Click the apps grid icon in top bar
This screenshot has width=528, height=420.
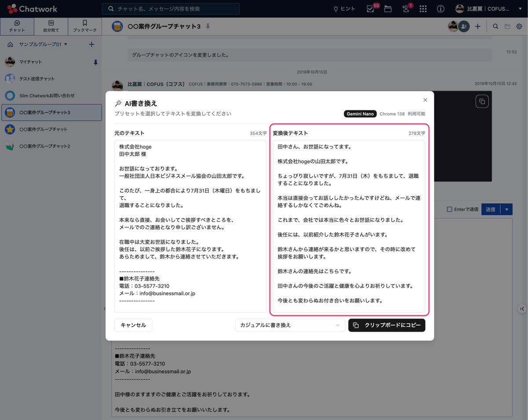(423, 8)
